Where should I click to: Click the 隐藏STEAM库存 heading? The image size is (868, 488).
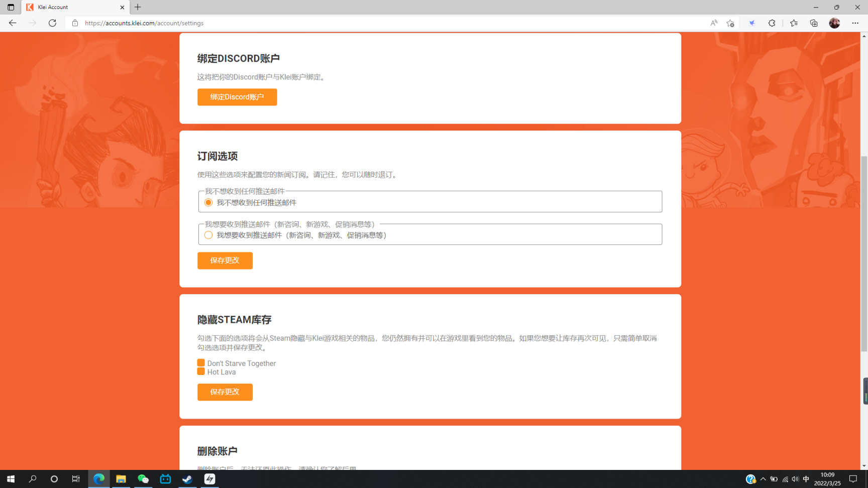[235, 320]
